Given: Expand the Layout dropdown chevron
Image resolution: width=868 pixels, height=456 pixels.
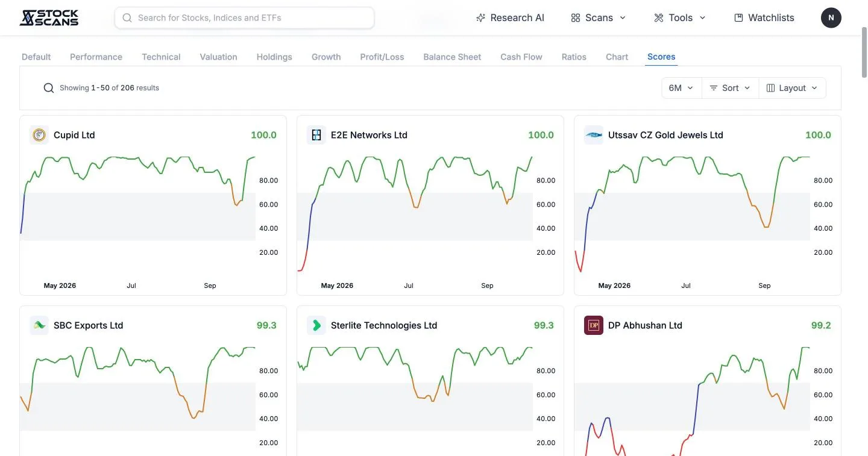Looking at the screenshot, I should pyautogui.click(x=814, y=88).
